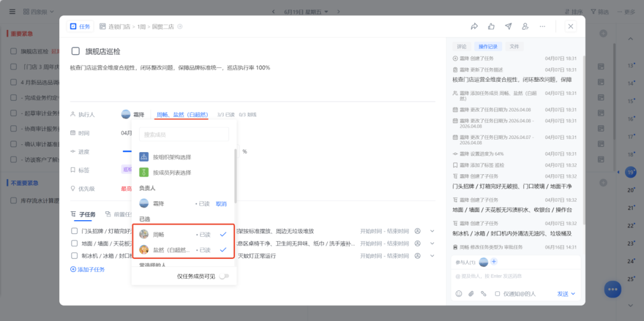Click previous day arrow beside 6月19日
This screenshot has height=321, width=644.
pyautogui.click(x=274, y=11)
